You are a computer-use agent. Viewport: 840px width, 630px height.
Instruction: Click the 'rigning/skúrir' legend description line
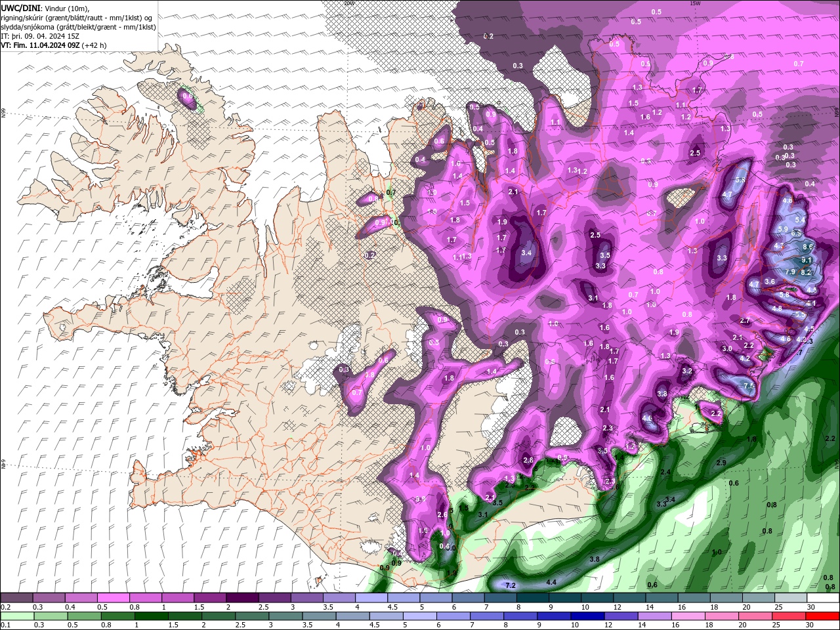pos(76,18)
